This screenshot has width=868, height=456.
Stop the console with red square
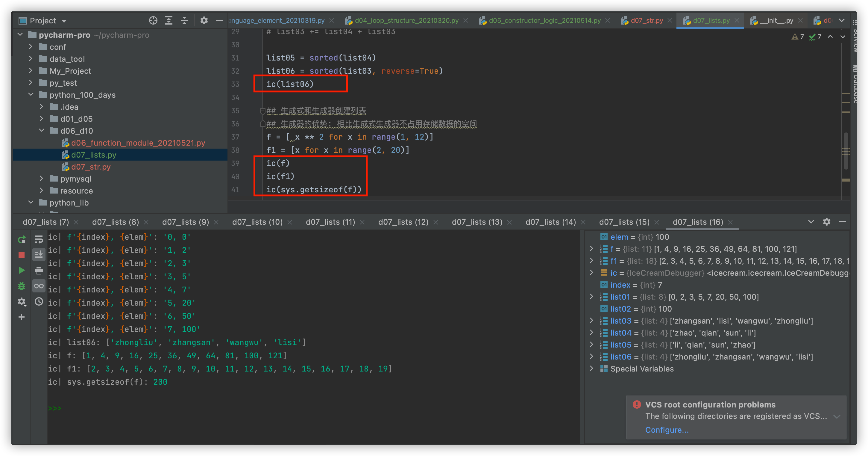[x=22, y=255]
